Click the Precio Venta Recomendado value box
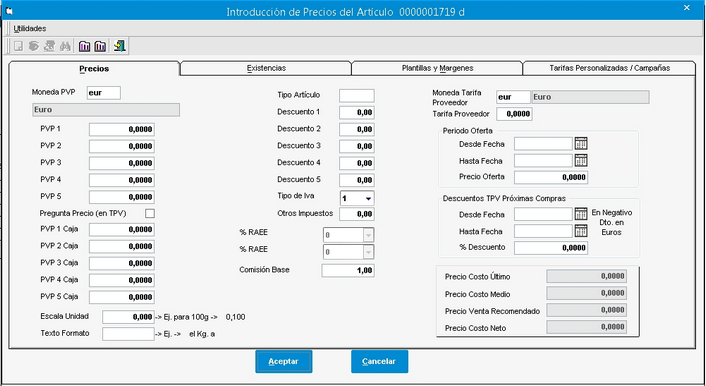The image size is (706, 386). pyautogui.click(x=587, y=310)
